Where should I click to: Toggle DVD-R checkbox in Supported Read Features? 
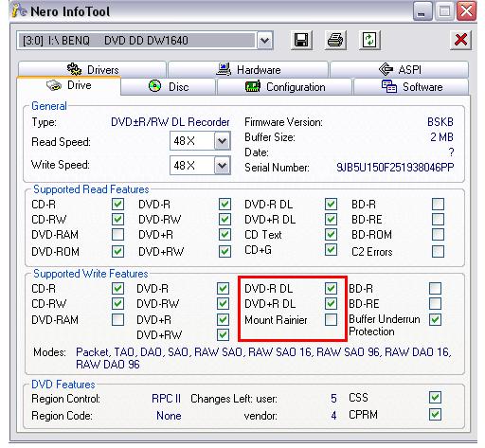point(225,205)
